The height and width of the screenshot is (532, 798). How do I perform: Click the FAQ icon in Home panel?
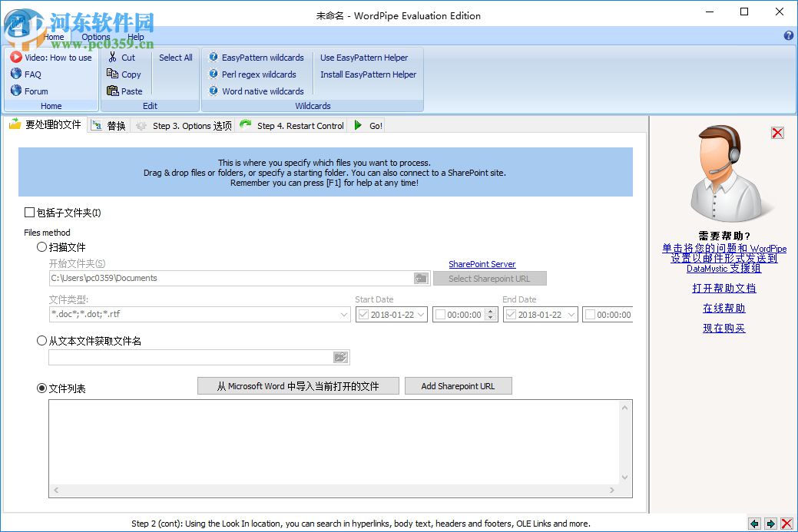(x=18, y=74)
